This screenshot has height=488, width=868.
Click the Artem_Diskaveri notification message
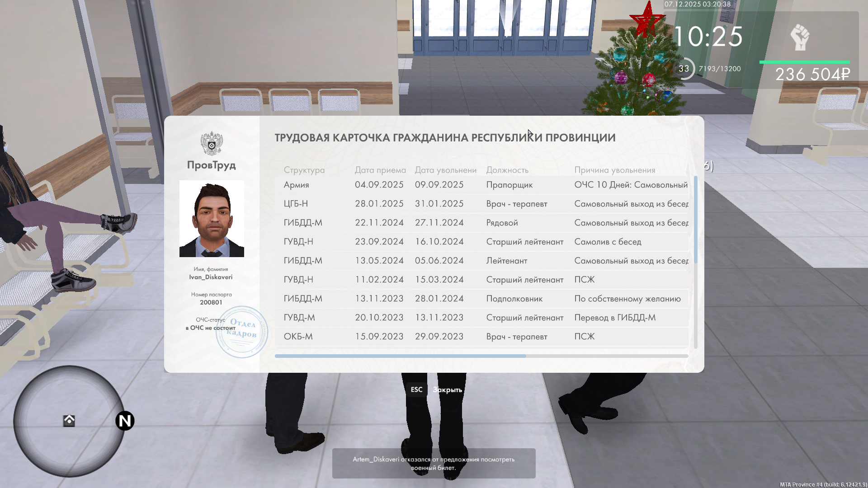[x=434, y=463]
